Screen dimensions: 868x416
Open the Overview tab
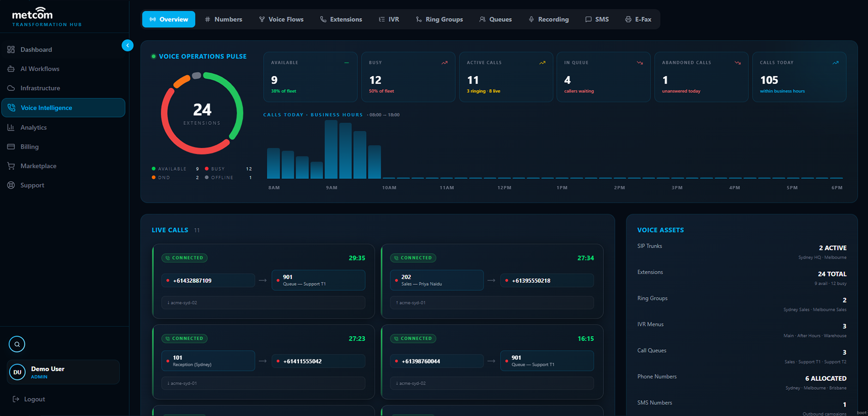pos(169,19)
